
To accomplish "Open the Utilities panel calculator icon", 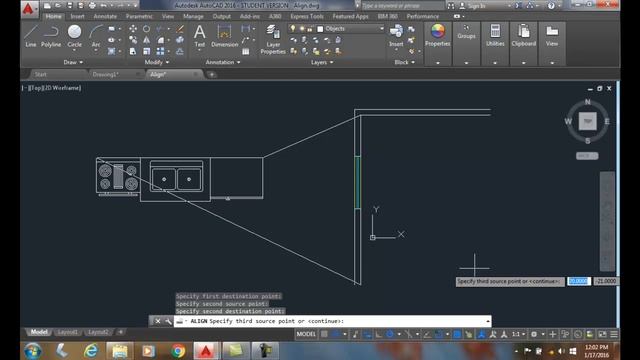I will point(495,32).
